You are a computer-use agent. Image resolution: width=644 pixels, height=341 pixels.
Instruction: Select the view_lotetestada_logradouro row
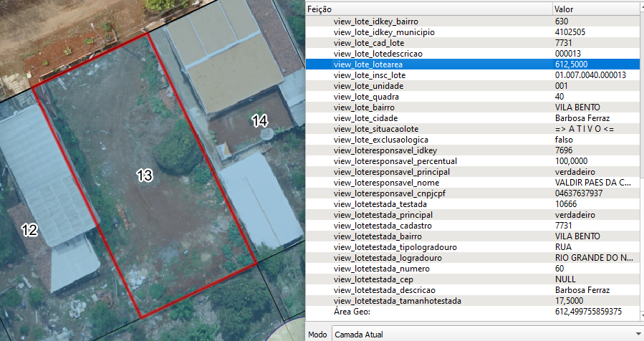pyautogui.click(x=473, y=258)
